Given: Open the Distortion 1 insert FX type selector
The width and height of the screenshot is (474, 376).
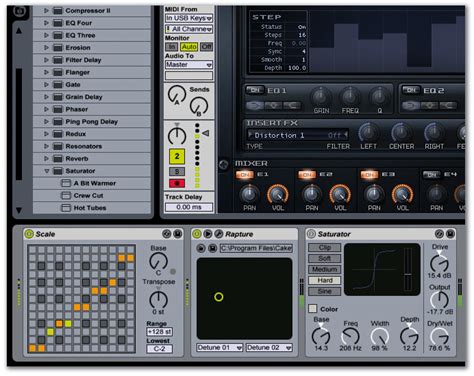Looking at the screenshot, I should 298,135.
